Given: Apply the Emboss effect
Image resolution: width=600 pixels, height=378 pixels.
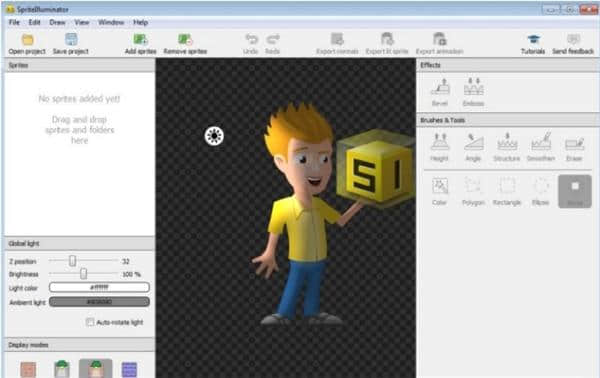Looking at the screenshot, I should (473, 87).
